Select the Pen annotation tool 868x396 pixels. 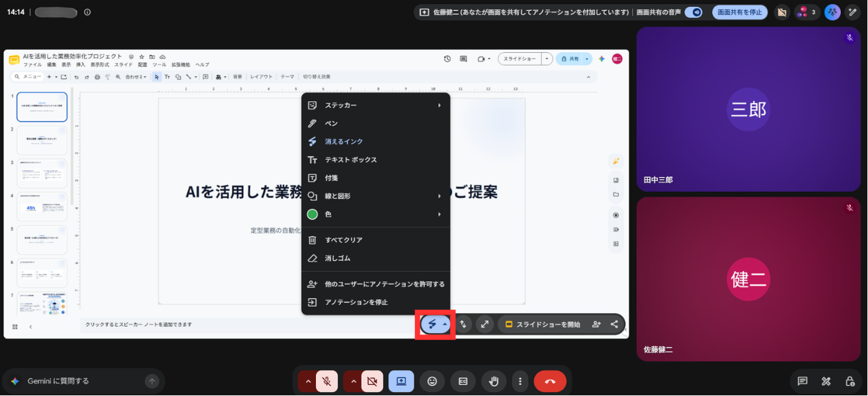click(x=376, y=123)
